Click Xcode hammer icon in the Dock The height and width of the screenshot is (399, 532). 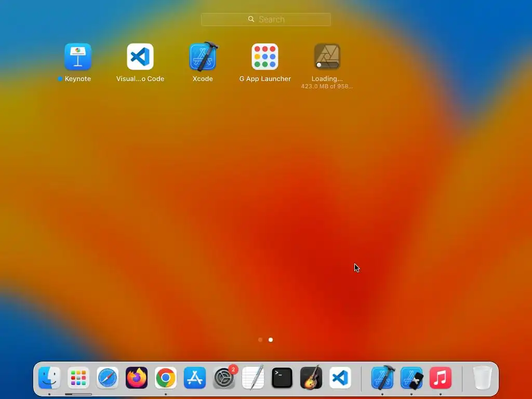(x=383, y=378)
